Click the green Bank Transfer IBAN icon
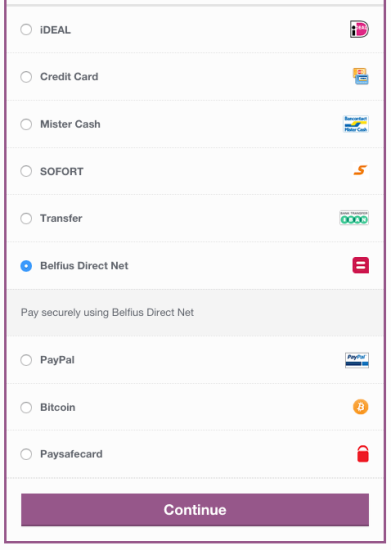The image size is (391, 550). 354,218
